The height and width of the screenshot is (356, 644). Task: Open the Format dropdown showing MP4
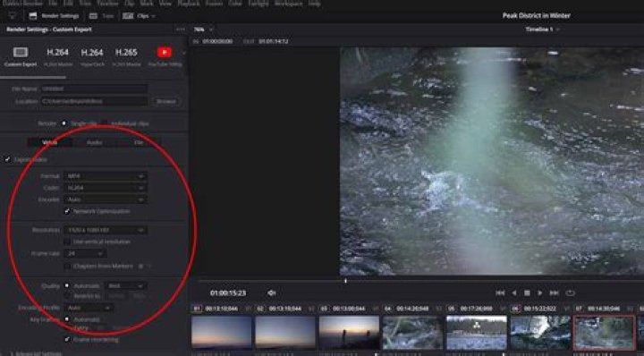coord(106,176)
